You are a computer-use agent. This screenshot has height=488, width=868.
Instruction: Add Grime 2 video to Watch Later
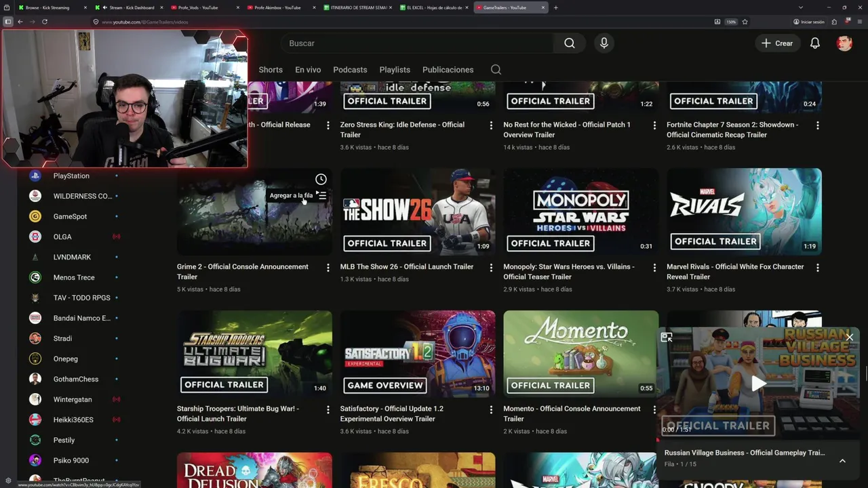tap(321, 179)
